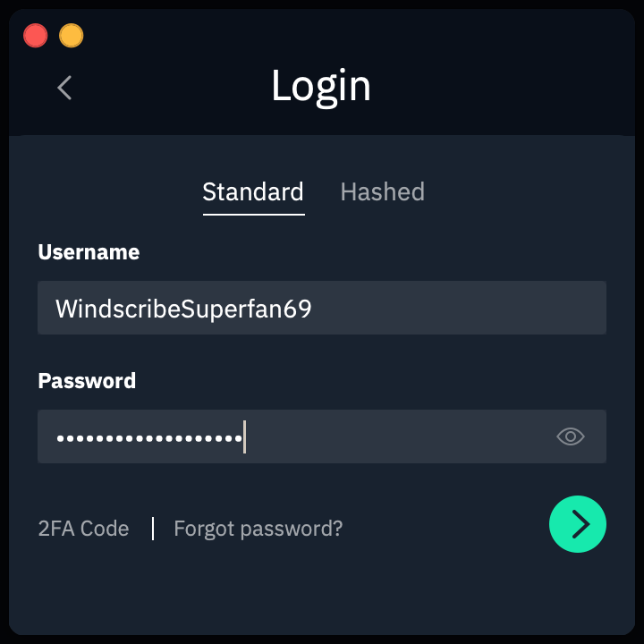This screenshot has height=644, width=644.
Task: Click the underline beneath the Standard tab
Action: 254,214
